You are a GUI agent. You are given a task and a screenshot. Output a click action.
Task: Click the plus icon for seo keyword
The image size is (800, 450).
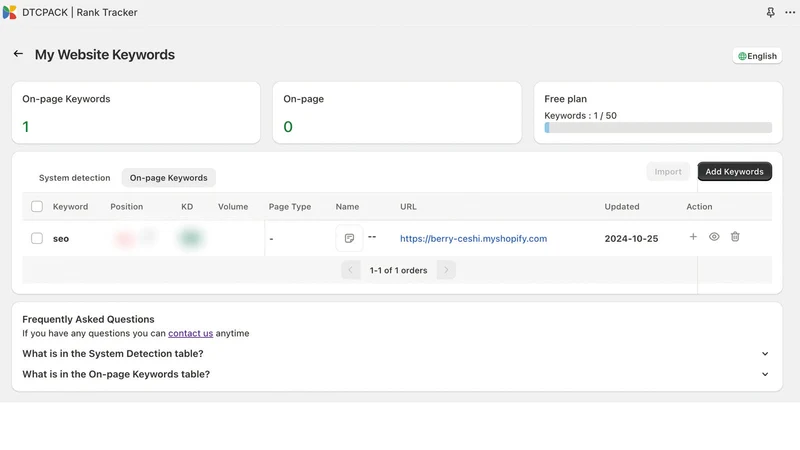point(693,237)
